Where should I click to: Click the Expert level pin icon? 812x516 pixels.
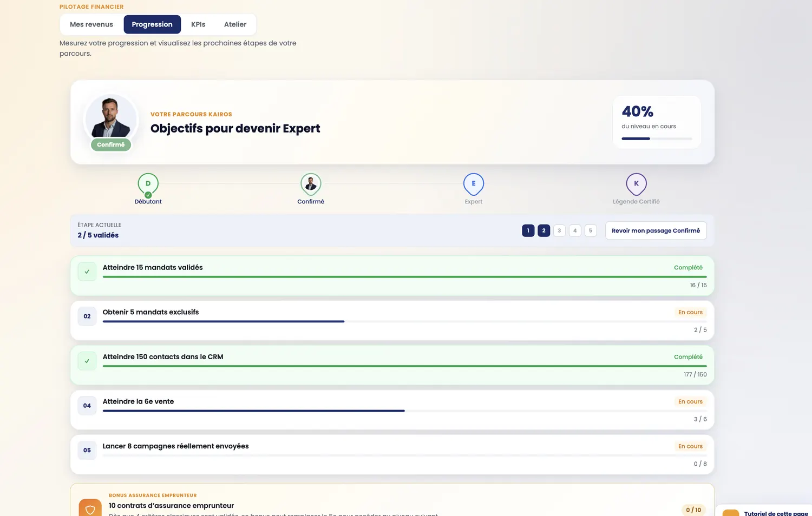coord(474,184)
